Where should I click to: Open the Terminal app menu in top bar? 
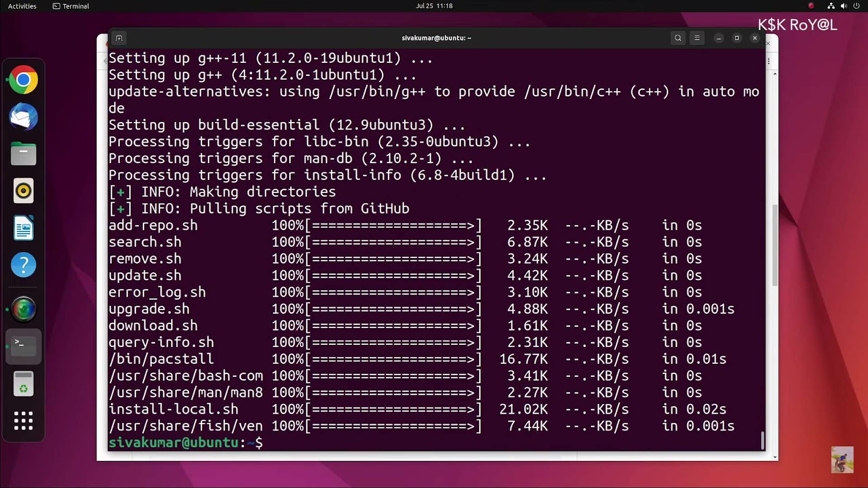pos(71,6)
